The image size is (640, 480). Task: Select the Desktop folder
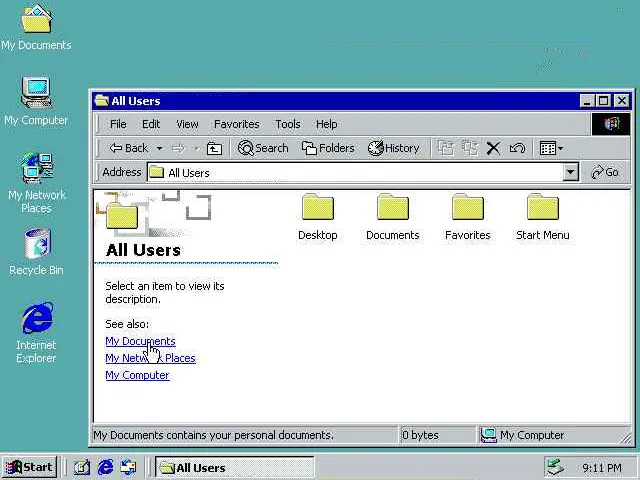pos(318,217)
